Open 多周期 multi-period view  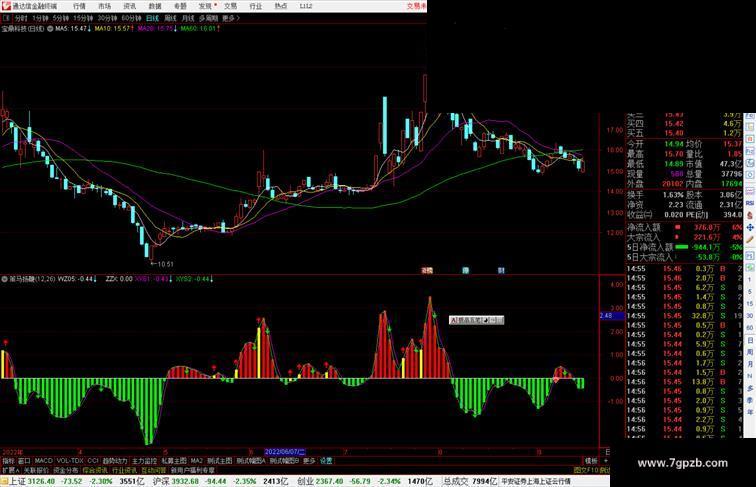[x=208, y=18]
